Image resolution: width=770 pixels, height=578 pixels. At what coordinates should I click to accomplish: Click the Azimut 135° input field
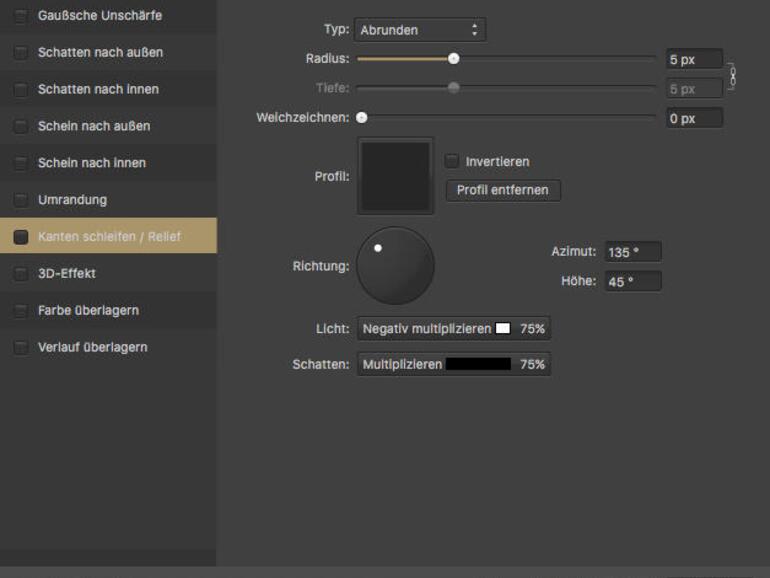[x=633, y=252]
